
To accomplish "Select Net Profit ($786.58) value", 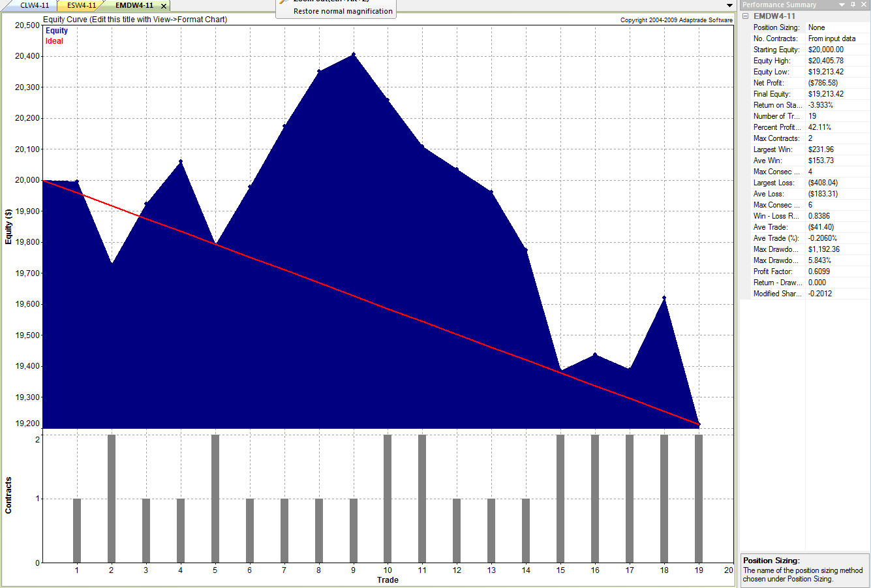I will click(x=823, y=83).
